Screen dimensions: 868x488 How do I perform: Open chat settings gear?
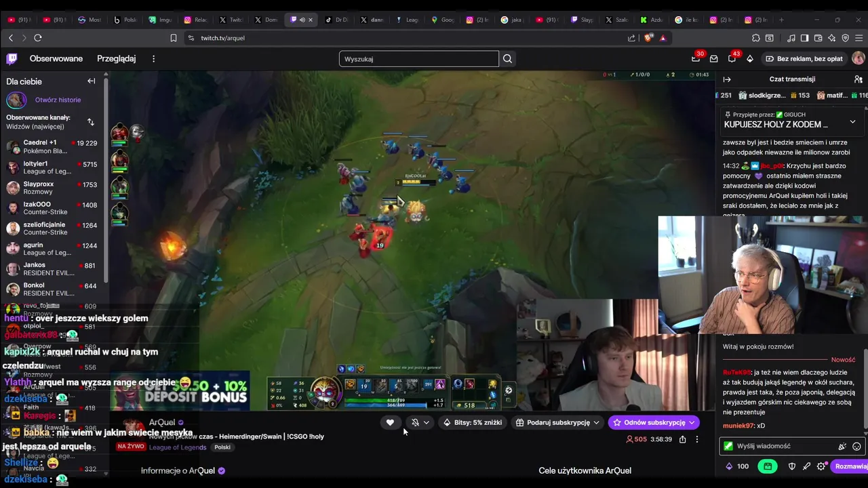click(821, 466)
